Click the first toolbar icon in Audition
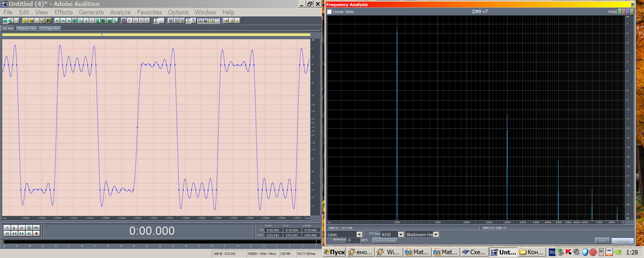Image resolution: width=644 pixels, height=258 pixels. tap(5, 21)
